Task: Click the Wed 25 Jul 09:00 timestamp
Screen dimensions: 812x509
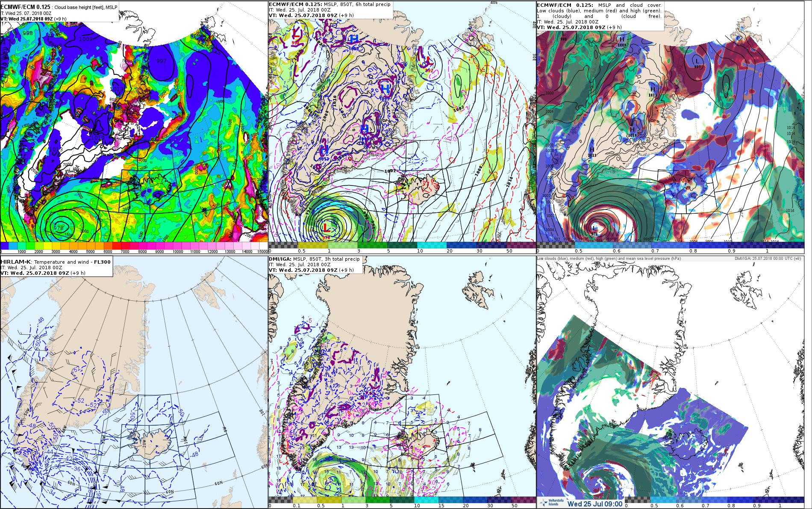Action: point(594,503)
